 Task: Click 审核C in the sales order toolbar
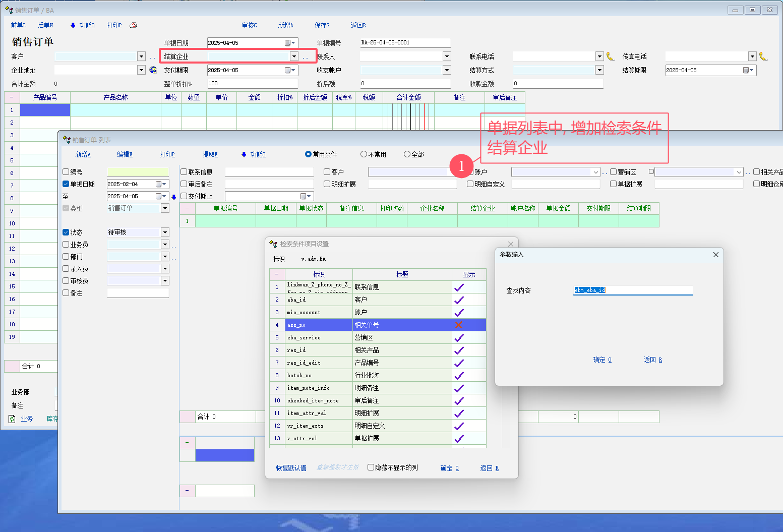pos(249,25)
